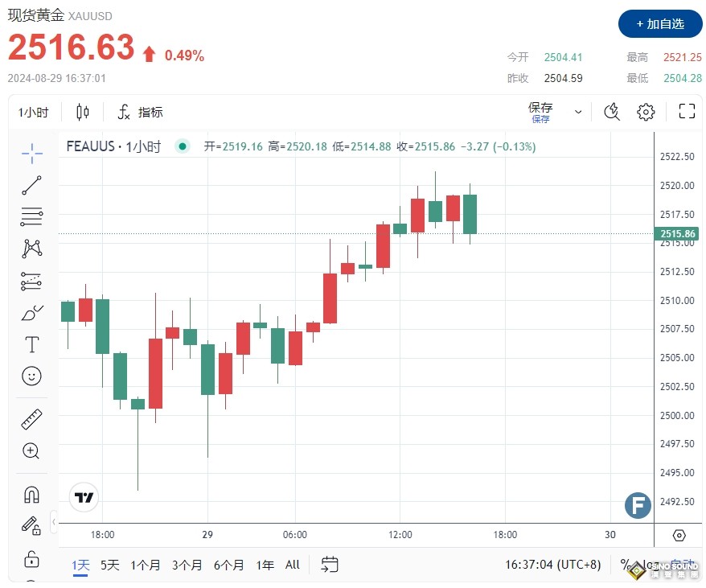Click the 最高 value 2521.25
The height and width of the screenshot is (588, 706).
(682, 57)
